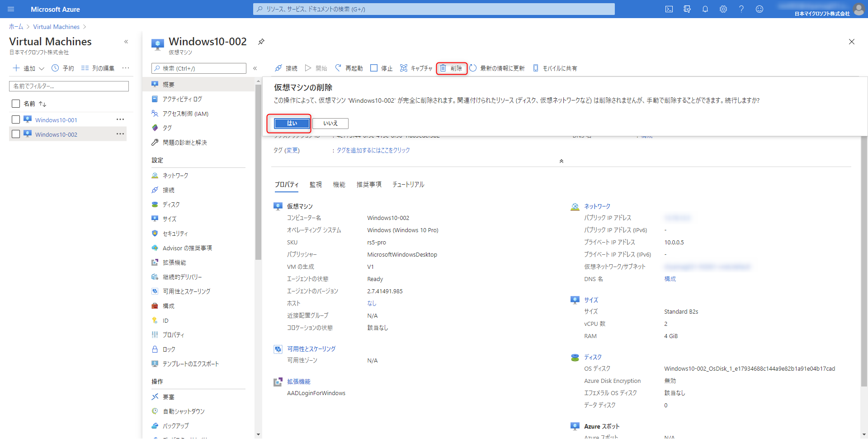Launch Cloud Shell from the top bar
The image size is (868, 439).
coord(669,9)
